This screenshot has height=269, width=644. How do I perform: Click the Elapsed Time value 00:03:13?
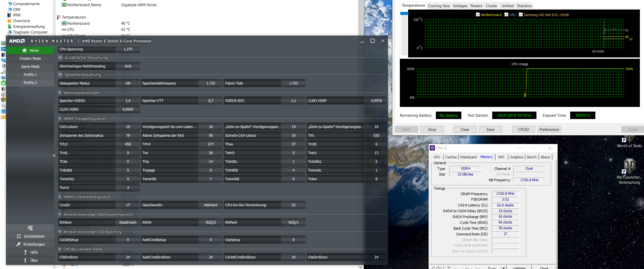[x=583, y=115]
